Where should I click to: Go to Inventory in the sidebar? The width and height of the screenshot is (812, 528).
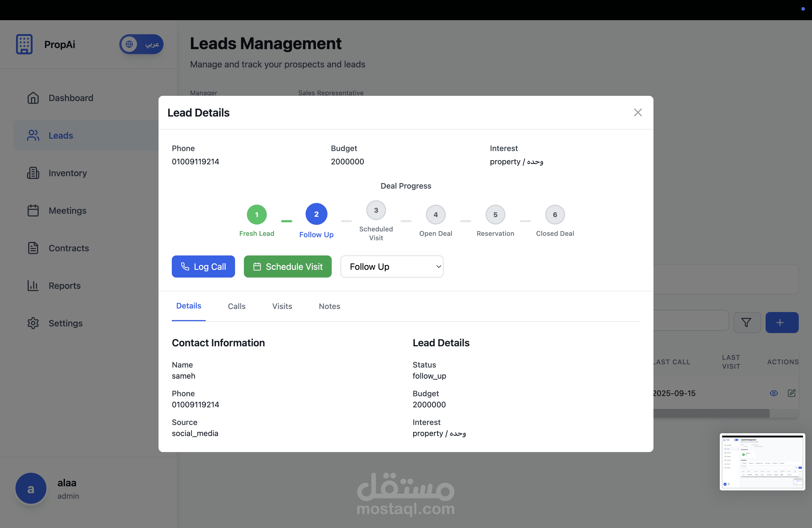click(x=68, y=173)
